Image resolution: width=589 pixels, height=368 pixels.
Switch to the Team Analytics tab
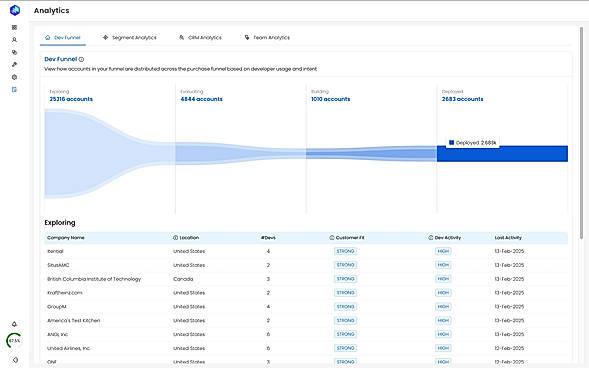point(267,38)
